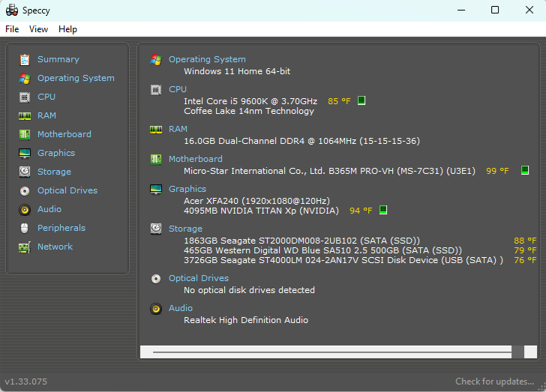Open the RAM section from sidebar
Viewport: 546px width, 392px height.
pyautogui.click(x=46, y=115)
